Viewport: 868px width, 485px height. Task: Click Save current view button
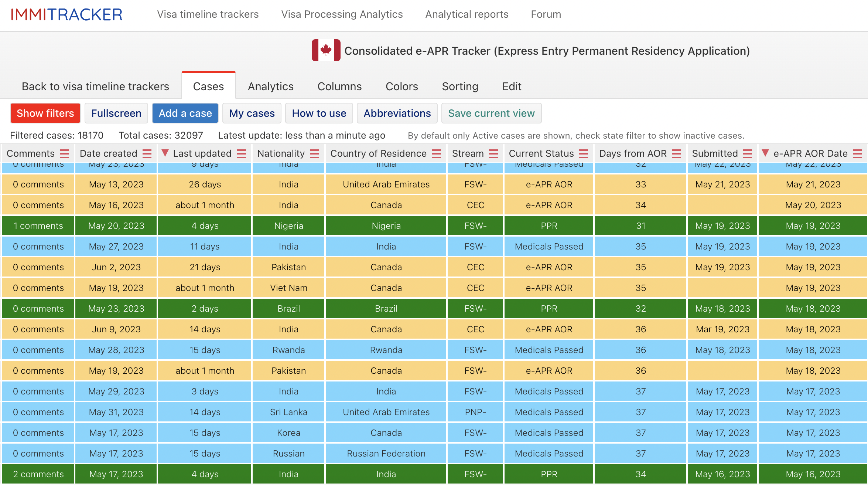491,113
